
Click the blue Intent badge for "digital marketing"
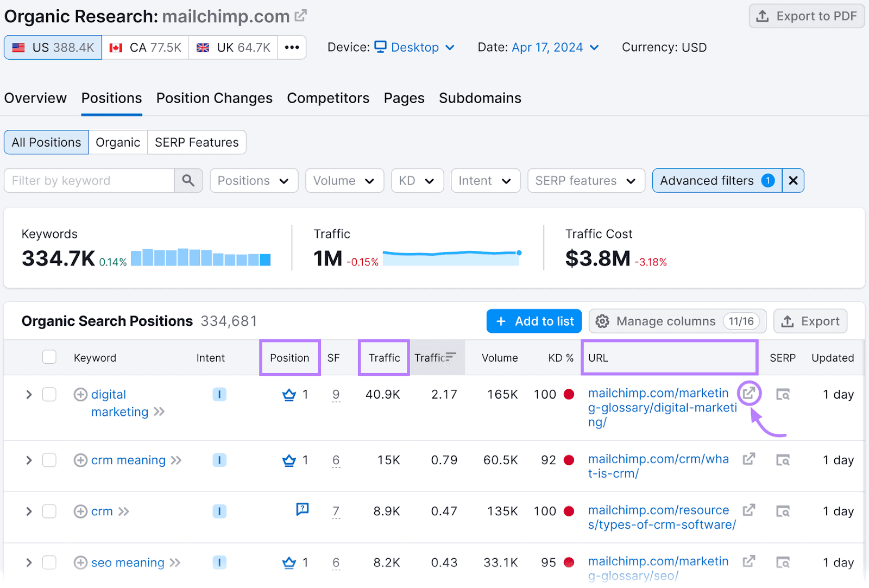coord(219,394)
